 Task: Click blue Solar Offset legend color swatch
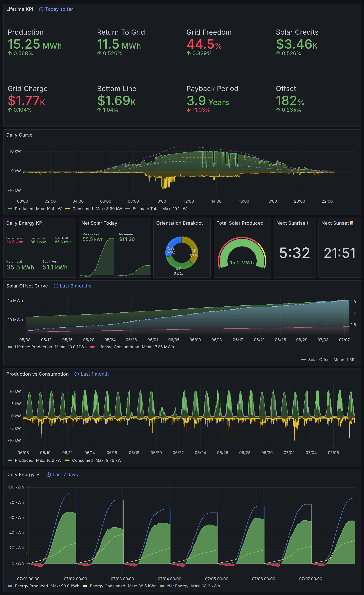[303, 360]
